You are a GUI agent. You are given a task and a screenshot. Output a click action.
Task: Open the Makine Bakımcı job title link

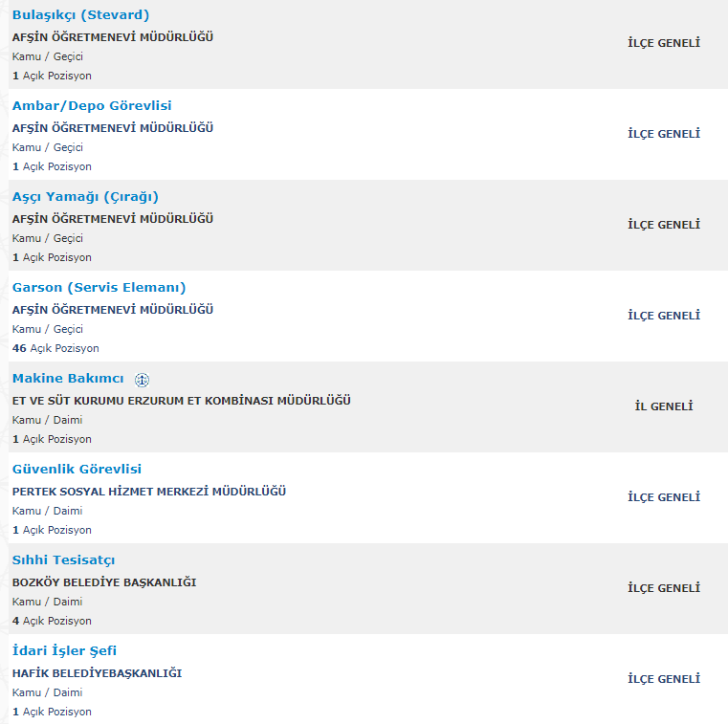68,379
